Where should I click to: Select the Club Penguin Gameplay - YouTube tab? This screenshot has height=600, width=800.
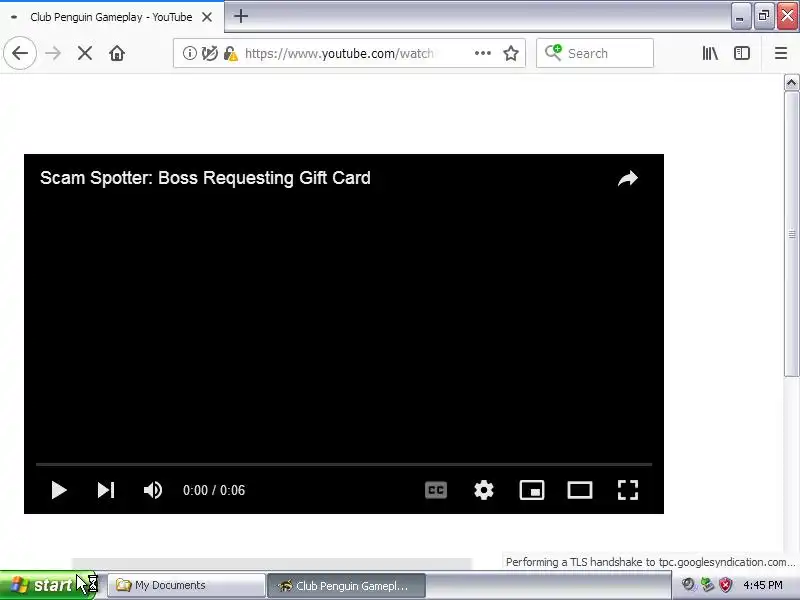(x=111, y=17)
